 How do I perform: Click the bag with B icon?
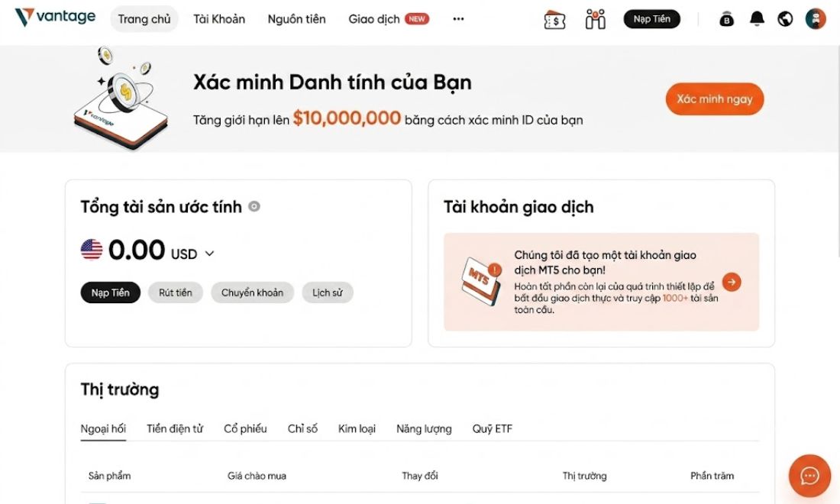pos(726,19)
